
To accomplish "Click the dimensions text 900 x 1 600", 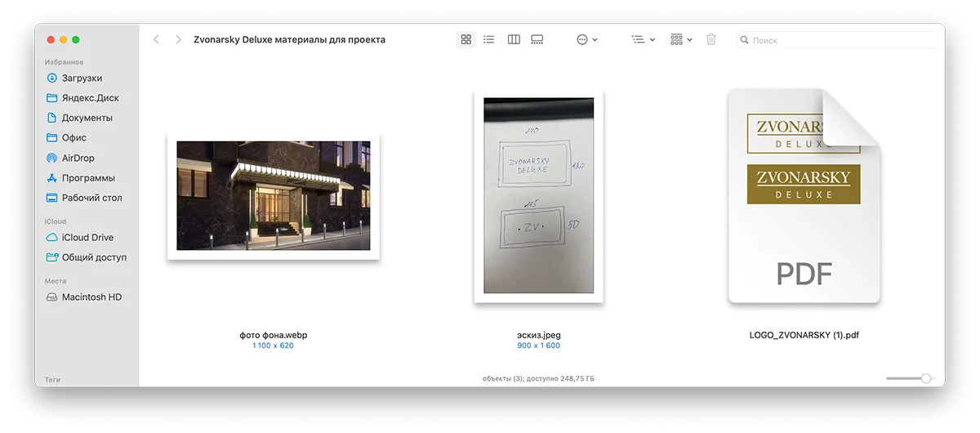I will coord(539,346).
